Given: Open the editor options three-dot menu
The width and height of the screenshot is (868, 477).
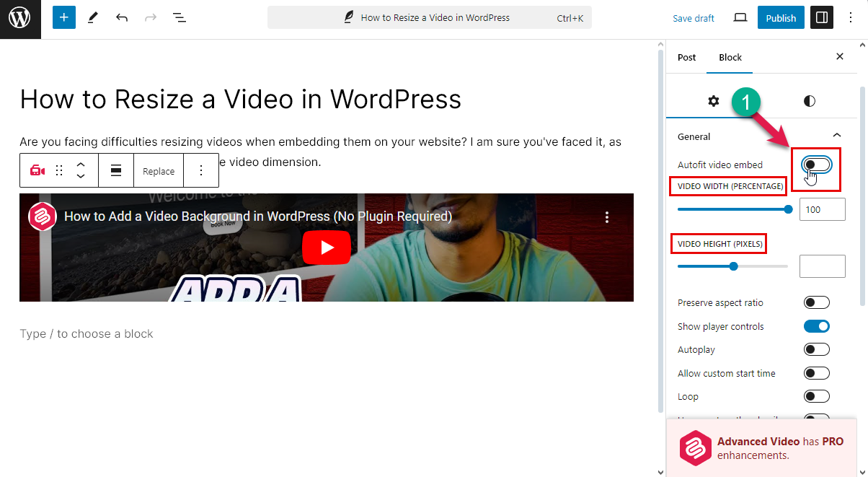Looking at the screenshot, I should [851, 17].
